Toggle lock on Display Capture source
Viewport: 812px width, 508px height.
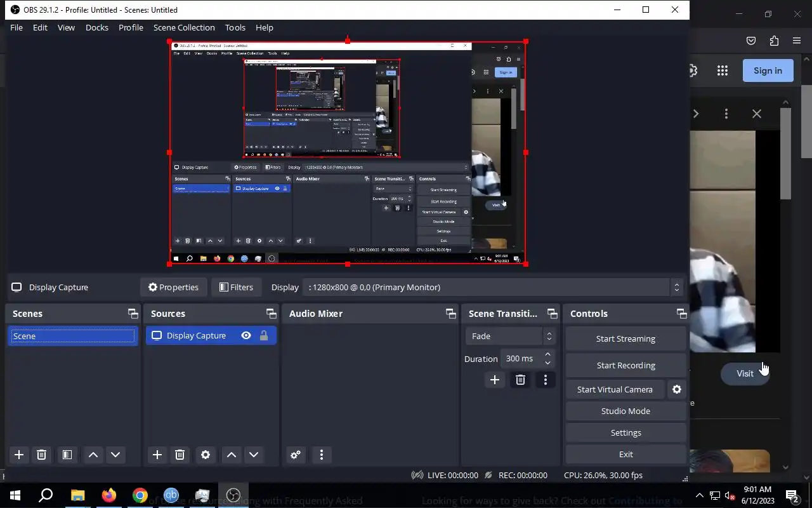click(x=264, y=335)
